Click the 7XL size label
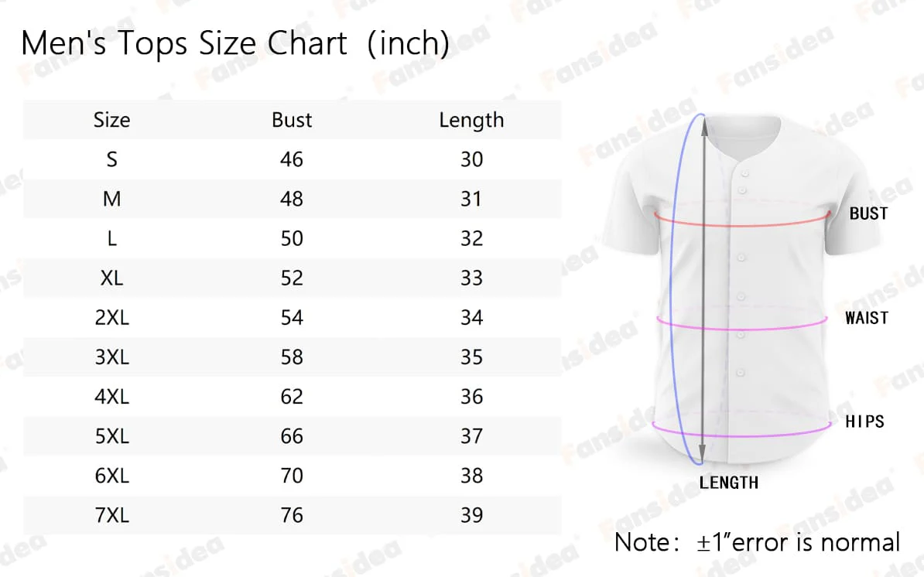This screenshot has width=924, height=577. coord(111,515)
